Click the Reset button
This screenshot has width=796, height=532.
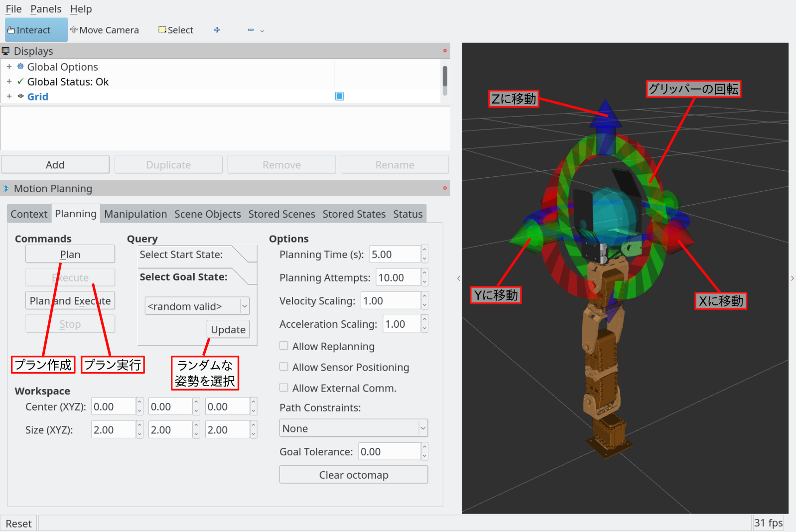pyautogui.click(x=19, y=524)
